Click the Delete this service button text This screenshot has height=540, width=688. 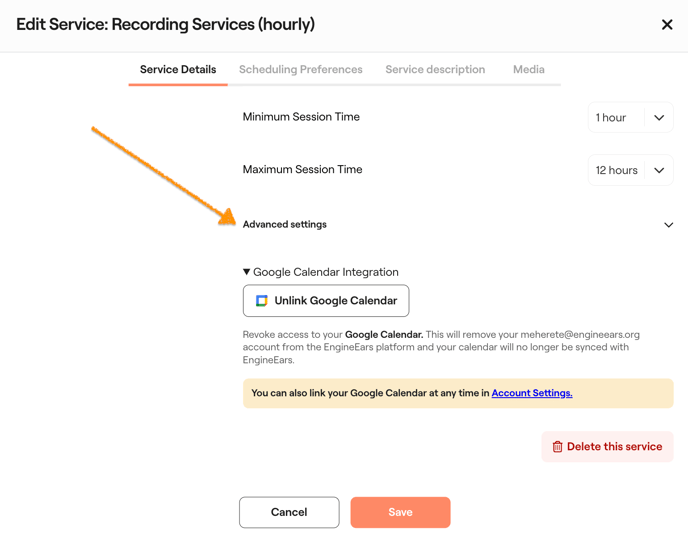point(614,447)
